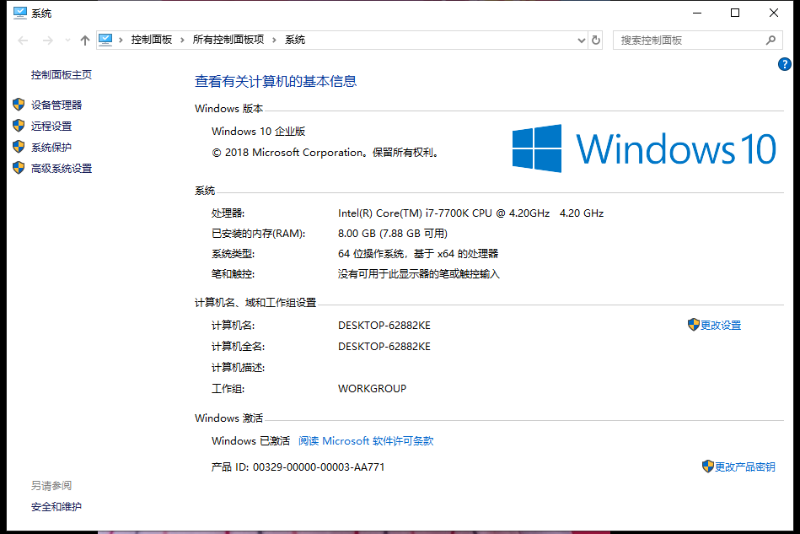Click shield icon beside 高级系统设置
Screen dimensions: 800x534
19,168
